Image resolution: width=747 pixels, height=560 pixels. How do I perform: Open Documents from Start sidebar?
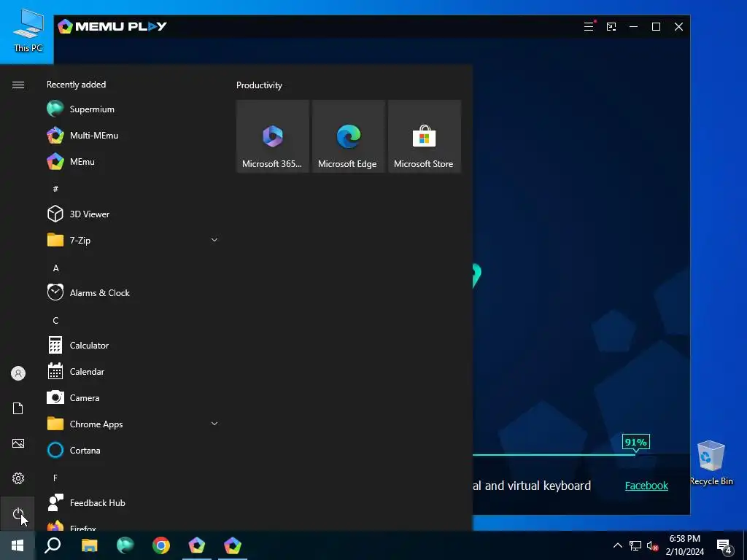18,408
